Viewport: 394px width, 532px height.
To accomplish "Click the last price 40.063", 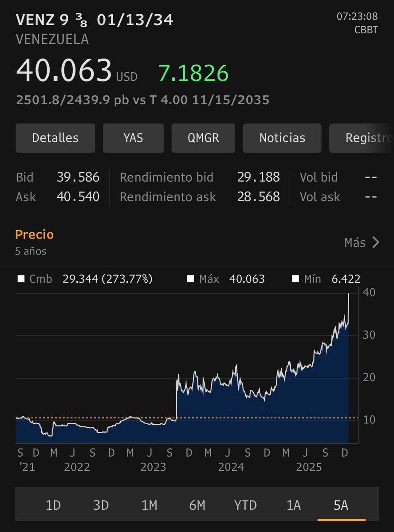I will tap(64, 70).
